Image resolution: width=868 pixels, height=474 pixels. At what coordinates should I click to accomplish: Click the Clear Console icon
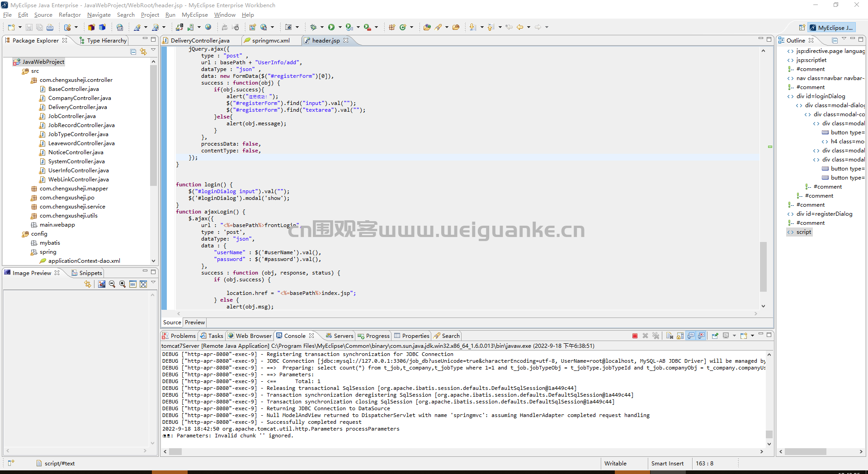(670, 336)
